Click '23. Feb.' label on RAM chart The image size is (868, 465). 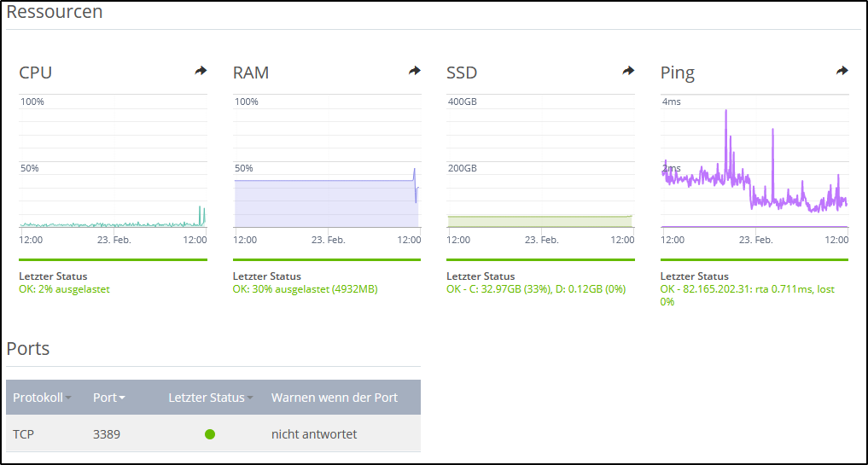click(329, 241)
